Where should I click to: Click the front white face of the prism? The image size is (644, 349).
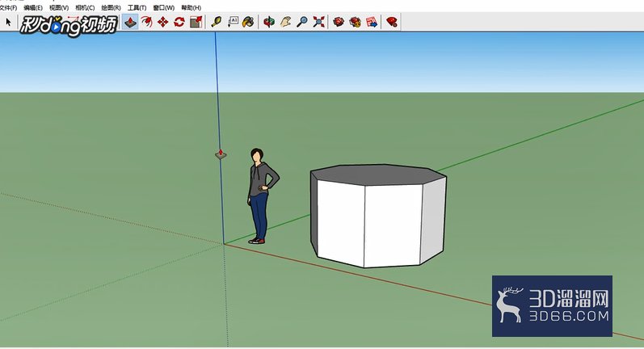[x=392, y=226]
